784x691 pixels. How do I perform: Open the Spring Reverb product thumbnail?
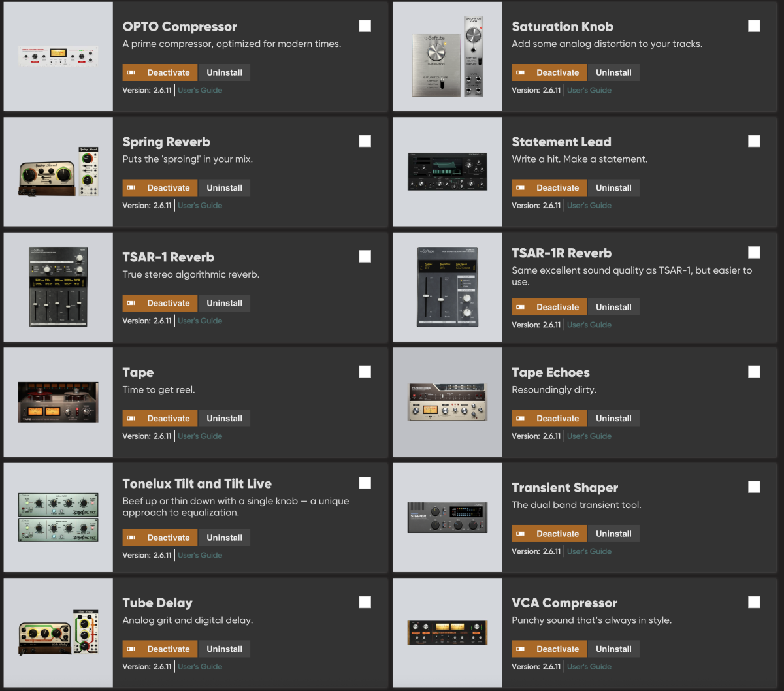[58, 172]
